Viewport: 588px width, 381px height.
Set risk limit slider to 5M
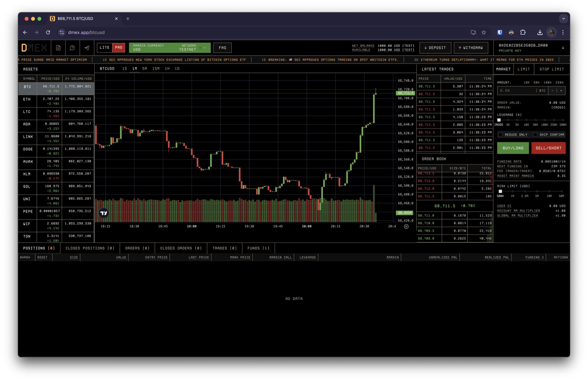click(537, 192)
